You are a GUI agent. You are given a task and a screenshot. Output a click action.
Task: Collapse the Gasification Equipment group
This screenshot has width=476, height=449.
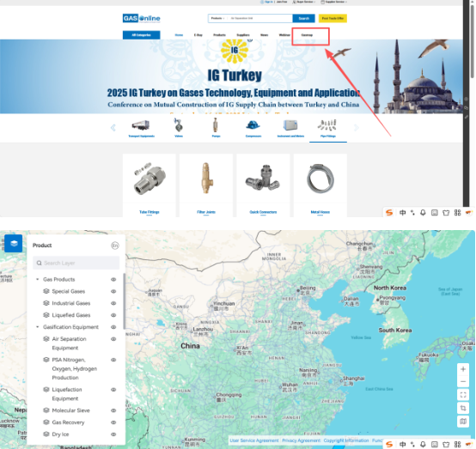point(37,327)
